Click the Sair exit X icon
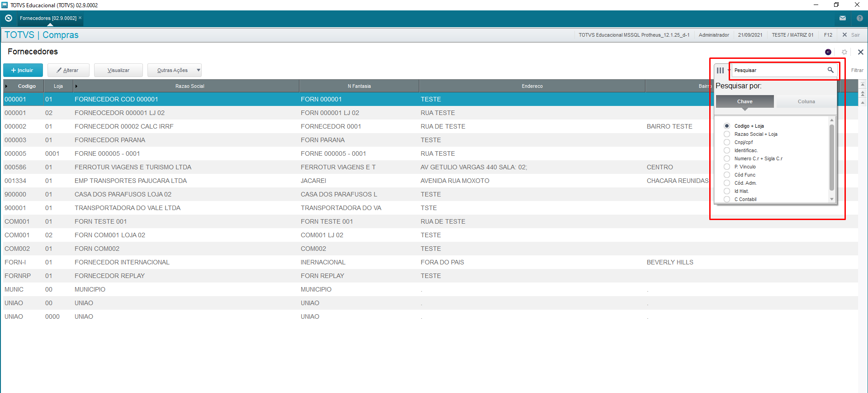The width and height of the screenshot is (868, 393). (844, 35)
